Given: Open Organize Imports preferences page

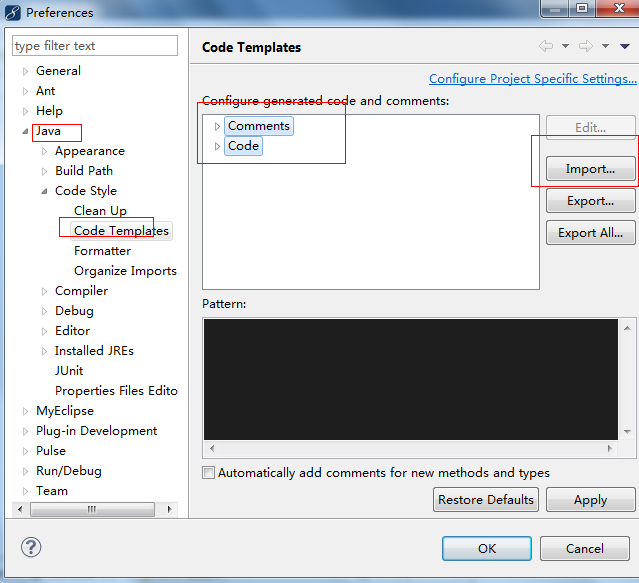Looking at the screenshot, I should [125, 271].
